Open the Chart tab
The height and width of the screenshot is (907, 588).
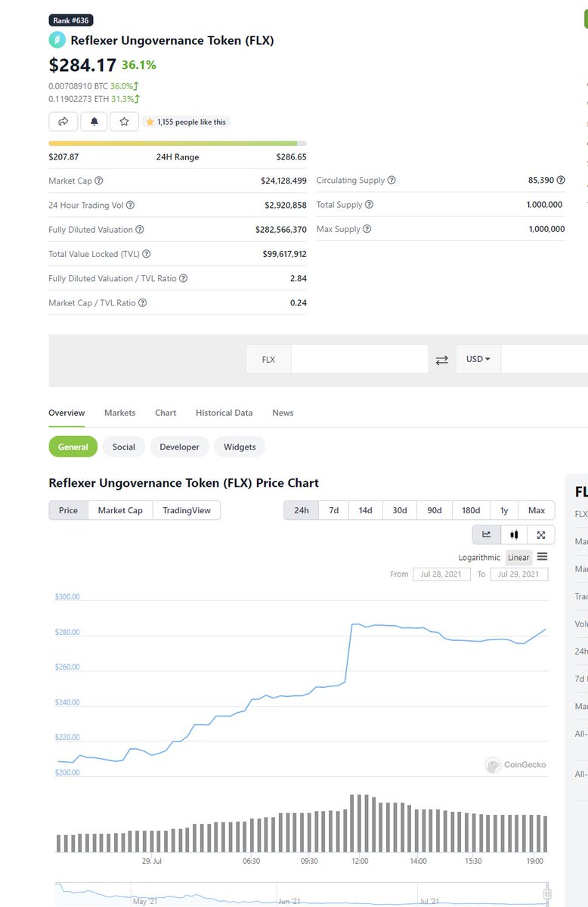166,413
